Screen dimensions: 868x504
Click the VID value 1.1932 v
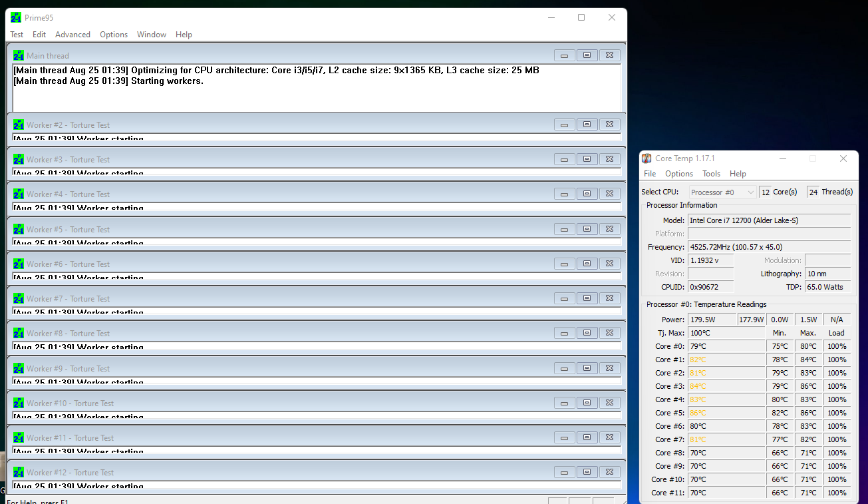710,260
